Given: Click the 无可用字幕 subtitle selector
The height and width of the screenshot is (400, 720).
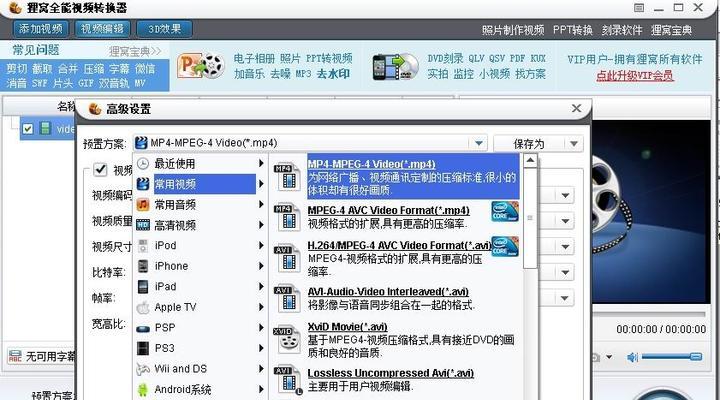Looking at the screenshot, I should [41, 356].
